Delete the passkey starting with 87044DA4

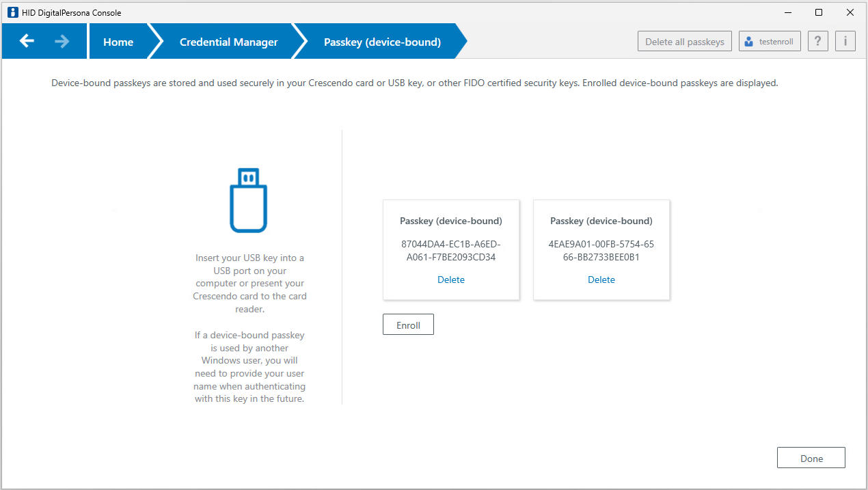coord(451,280)
